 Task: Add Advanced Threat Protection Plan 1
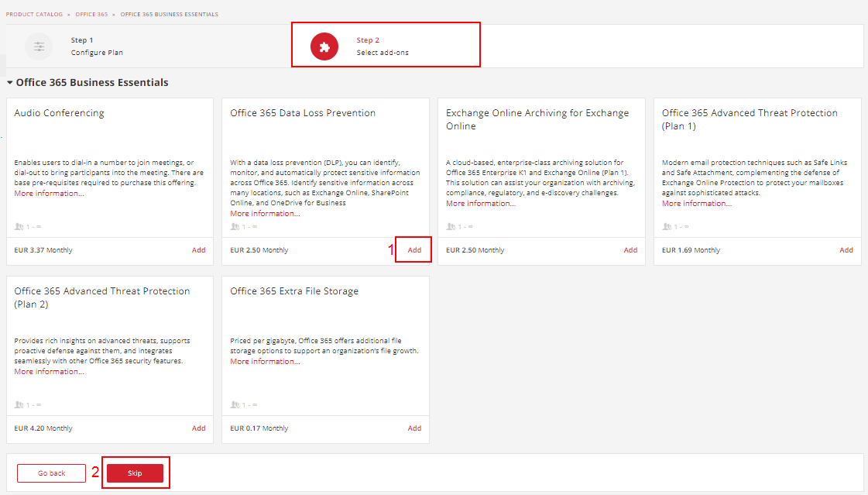pos(846,250)
